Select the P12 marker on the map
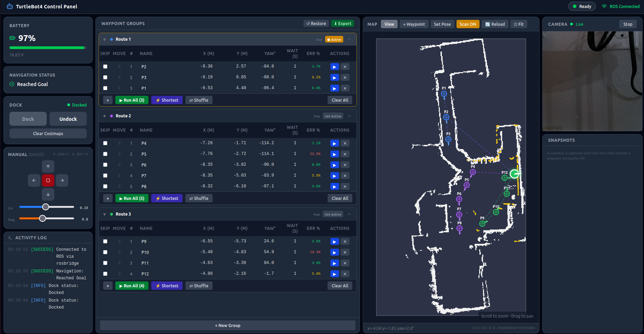This screenshot has height=334, width=644. point(505,178)
